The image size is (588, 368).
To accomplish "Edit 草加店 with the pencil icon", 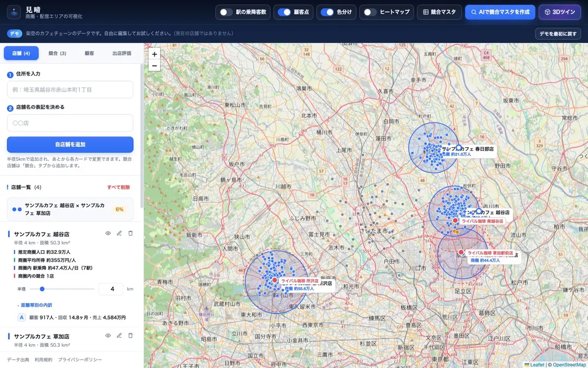I will (119, 336).
